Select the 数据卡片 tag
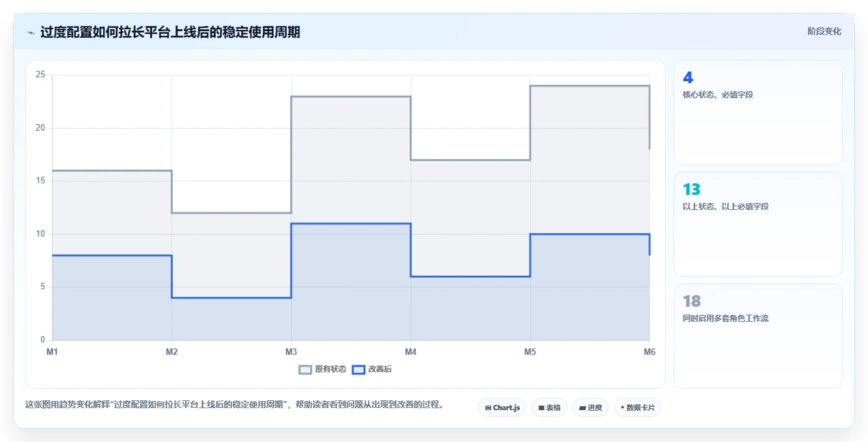 637,408
